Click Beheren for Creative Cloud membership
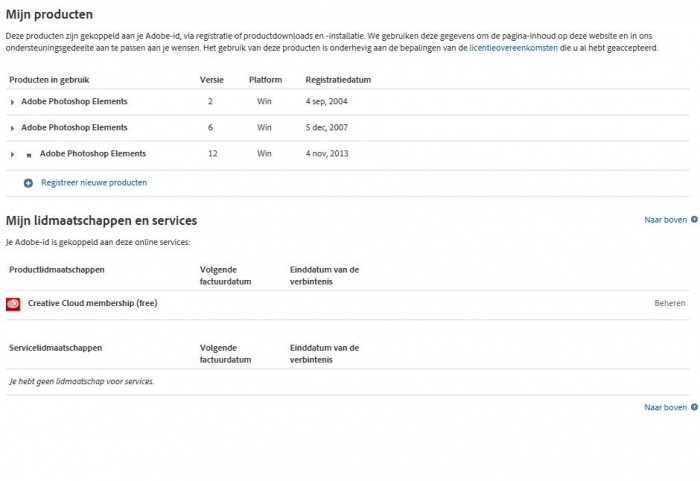The width and height of the screenshot is (700, 481). (670, 303)
